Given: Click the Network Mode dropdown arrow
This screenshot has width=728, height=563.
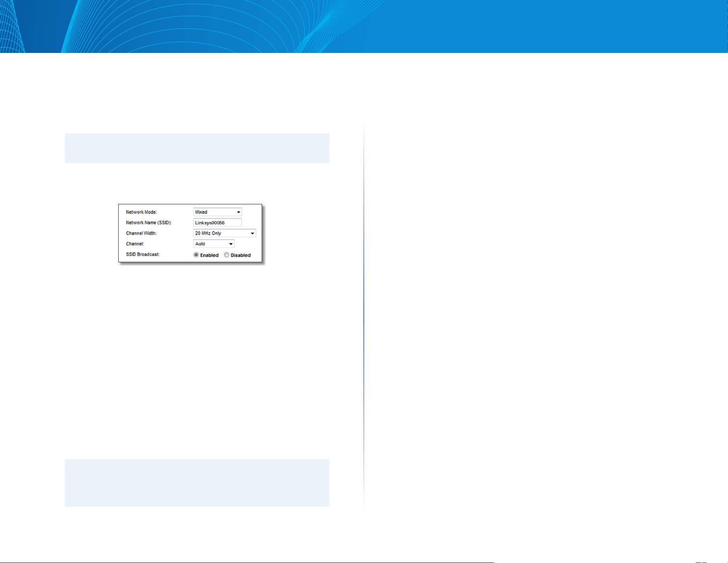Looking at the screenshot, I should point(239,212).
